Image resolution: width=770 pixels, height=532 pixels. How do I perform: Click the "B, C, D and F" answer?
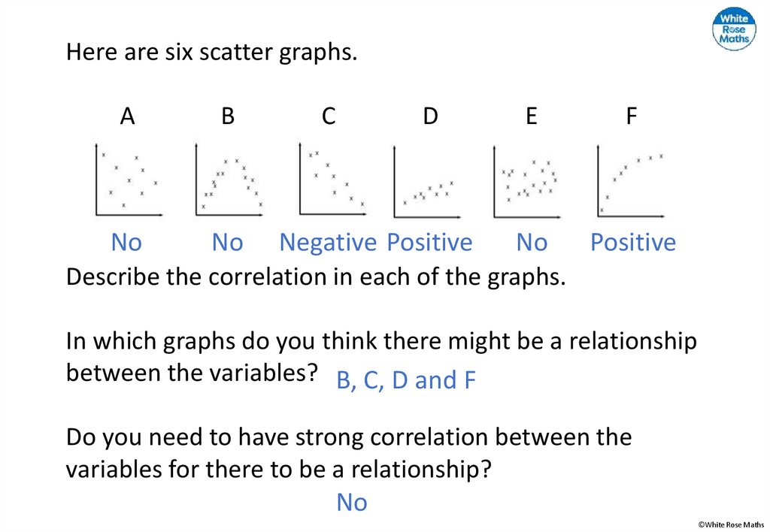click(x=406, y=380)
